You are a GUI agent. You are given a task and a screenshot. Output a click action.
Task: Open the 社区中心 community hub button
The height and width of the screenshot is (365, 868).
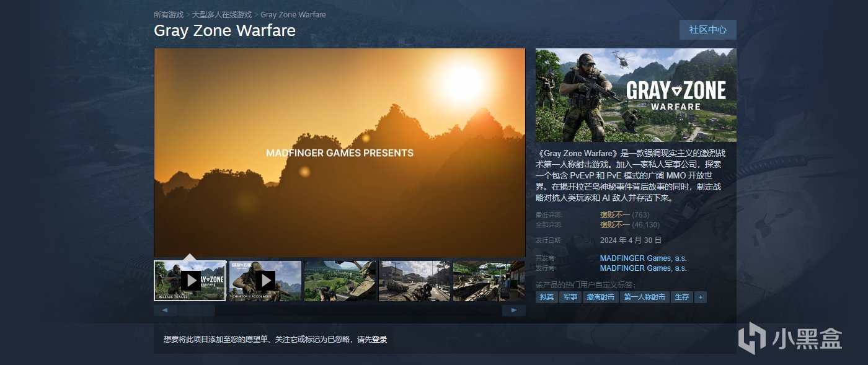pos(707,30)
